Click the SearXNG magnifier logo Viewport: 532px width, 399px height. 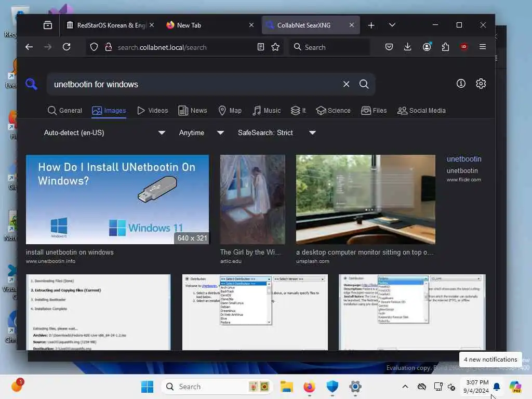point(31,84)
